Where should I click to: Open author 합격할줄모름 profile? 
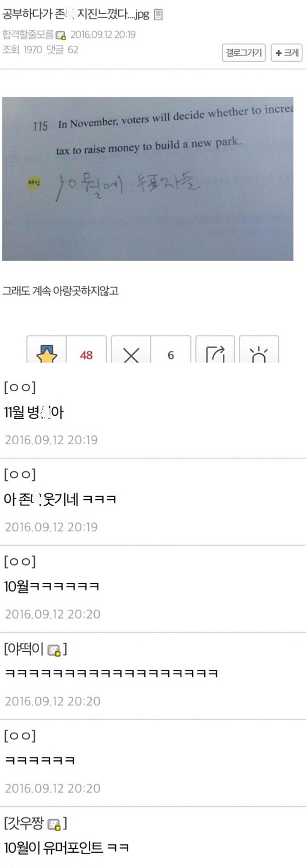coord(28,35)
